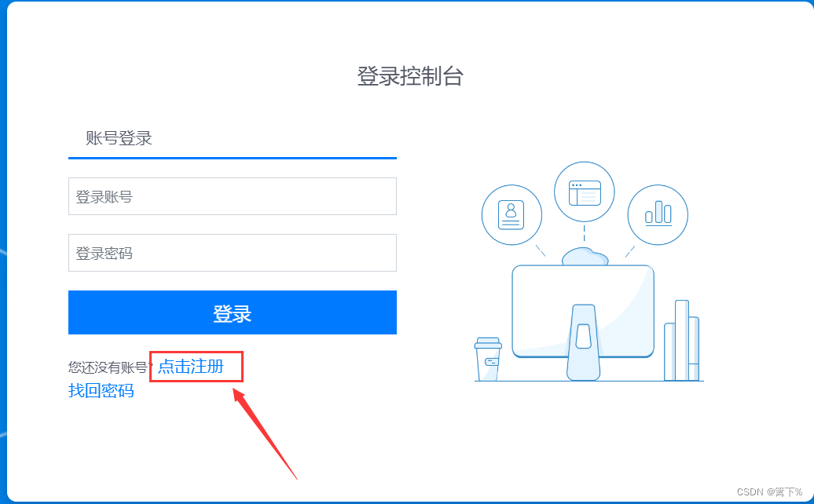814x504 pixels.
Task: Click the red annotation arrow
Action: coord(265,434)
